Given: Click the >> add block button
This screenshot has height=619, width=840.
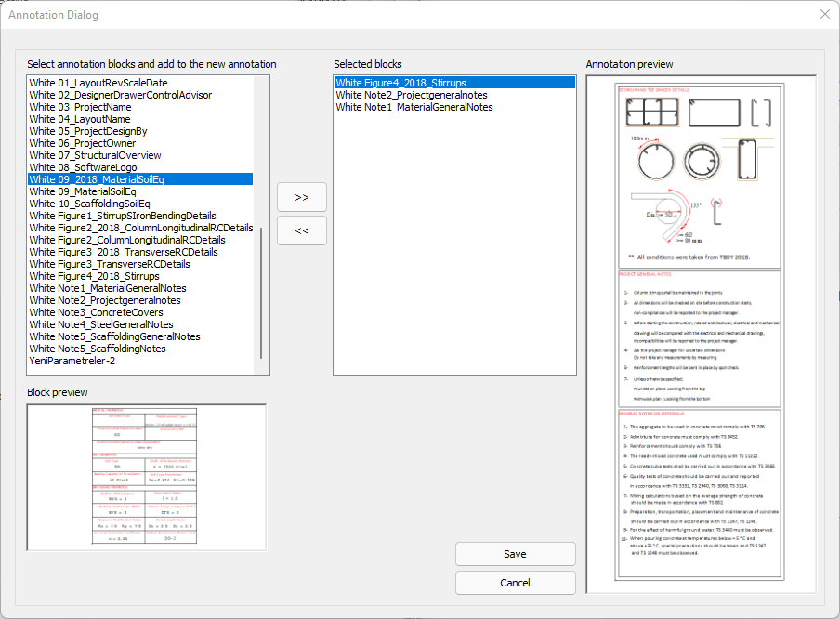Looking at the screenshot, I should (302, 197).
